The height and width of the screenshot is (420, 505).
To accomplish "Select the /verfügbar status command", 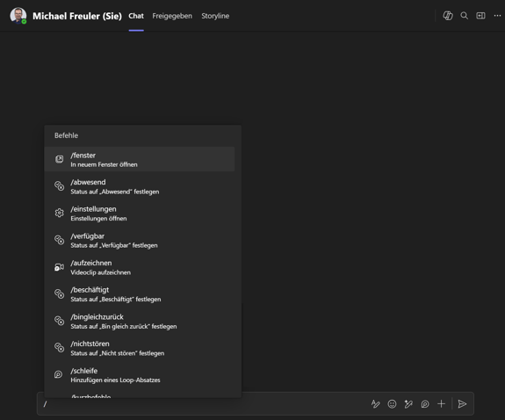I will point(140,240).
